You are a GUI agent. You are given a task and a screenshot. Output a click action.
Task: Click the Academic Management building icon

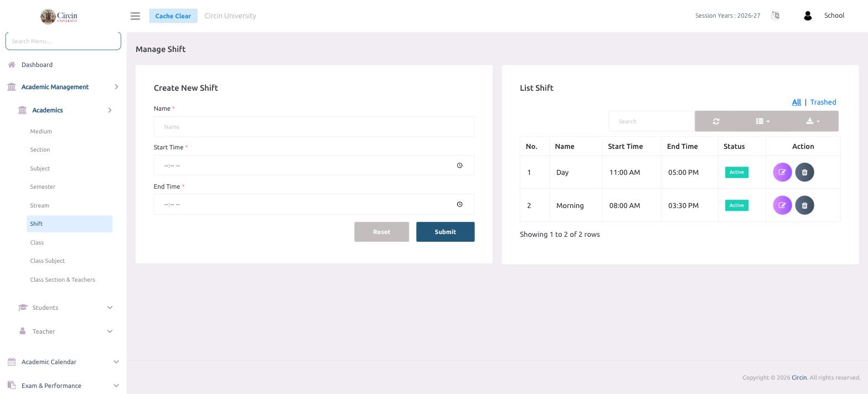click(x=12, y=87)
